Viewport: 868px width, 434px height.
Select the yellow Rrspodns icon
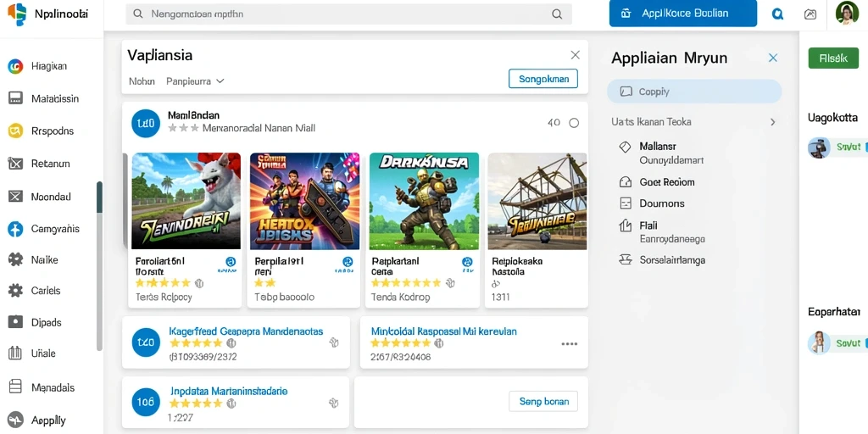pos(15,131)
